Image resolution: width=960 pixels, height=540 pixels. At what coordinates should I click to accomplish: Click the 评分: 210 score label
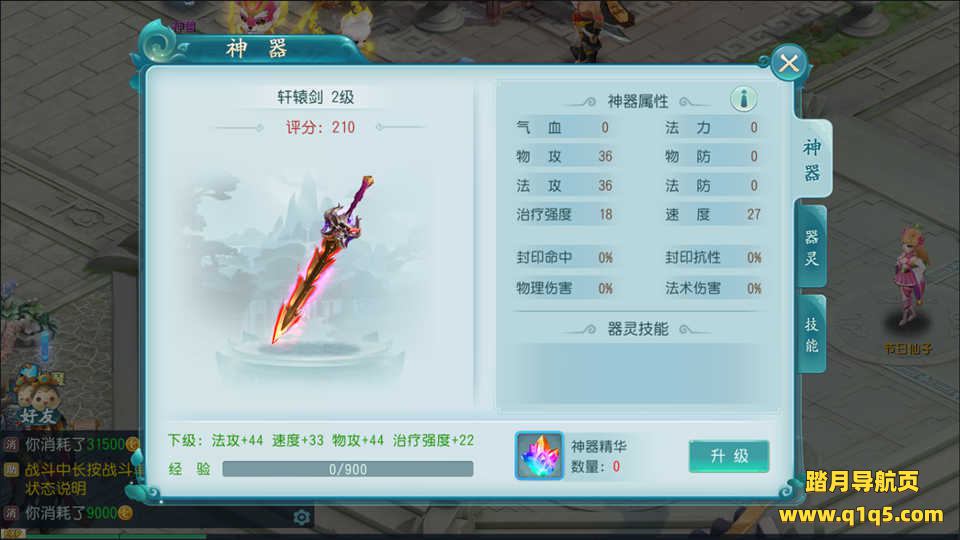(320, 127)
